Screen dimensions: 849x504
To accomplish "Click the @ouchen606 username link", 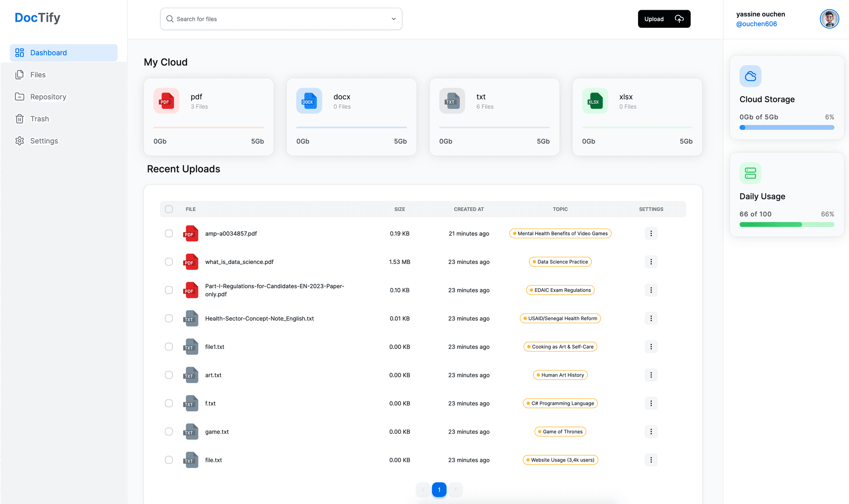I will [756, 24].
